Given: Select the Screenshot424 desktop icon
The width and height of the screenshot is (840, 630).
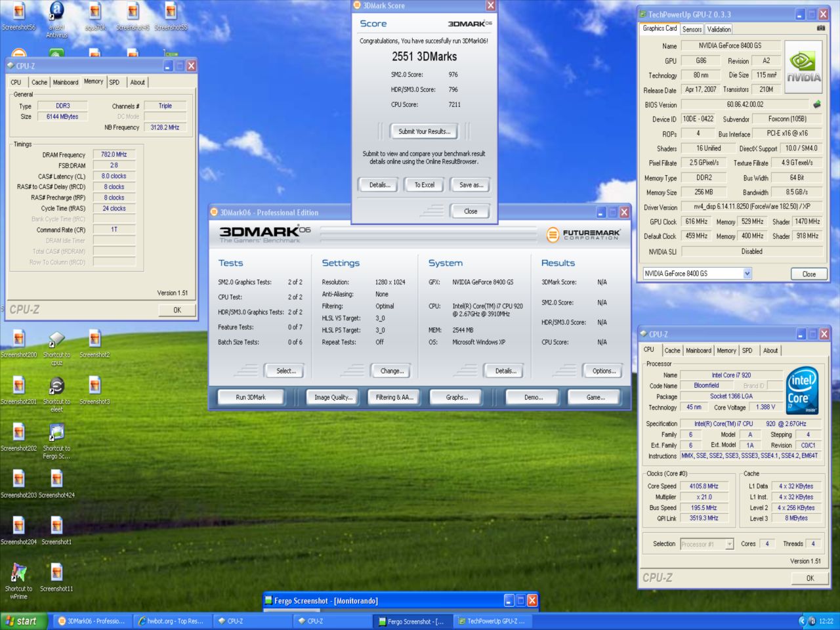Looking at the screenshot, I should pos(56,484).
